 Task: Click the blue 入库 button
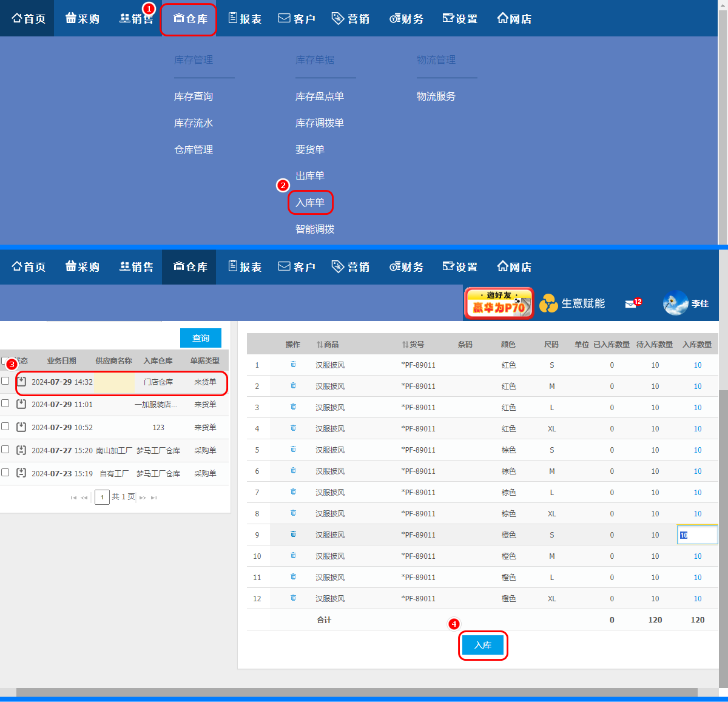coord(482,646)
